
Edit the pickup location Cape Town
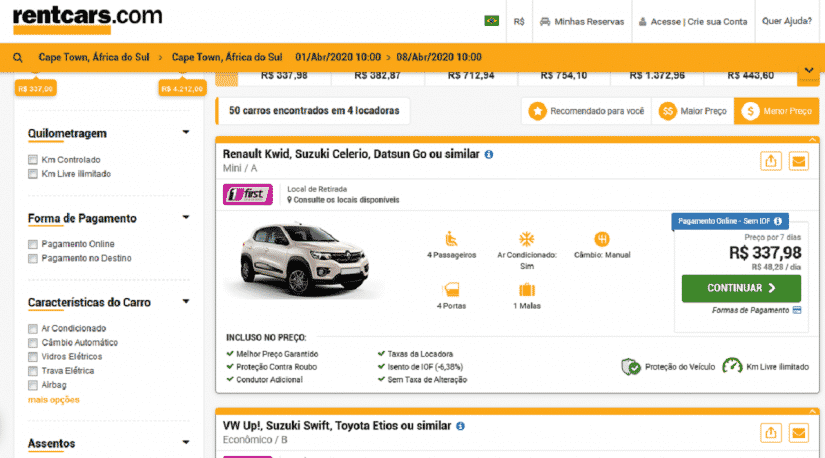point(94,57)
